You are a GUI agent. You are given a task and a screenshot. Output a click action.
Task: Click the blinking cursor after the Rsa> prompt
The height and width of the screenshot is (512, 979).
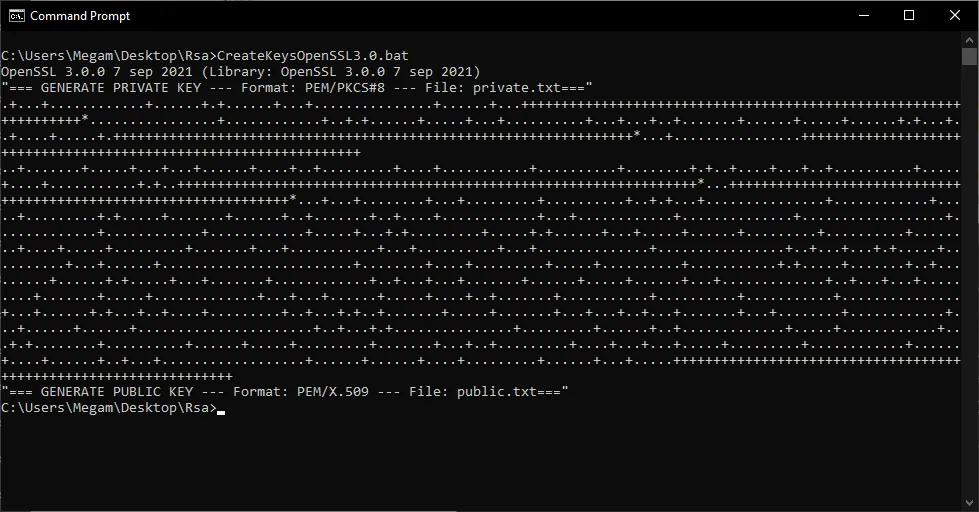(x=221, y=412)
